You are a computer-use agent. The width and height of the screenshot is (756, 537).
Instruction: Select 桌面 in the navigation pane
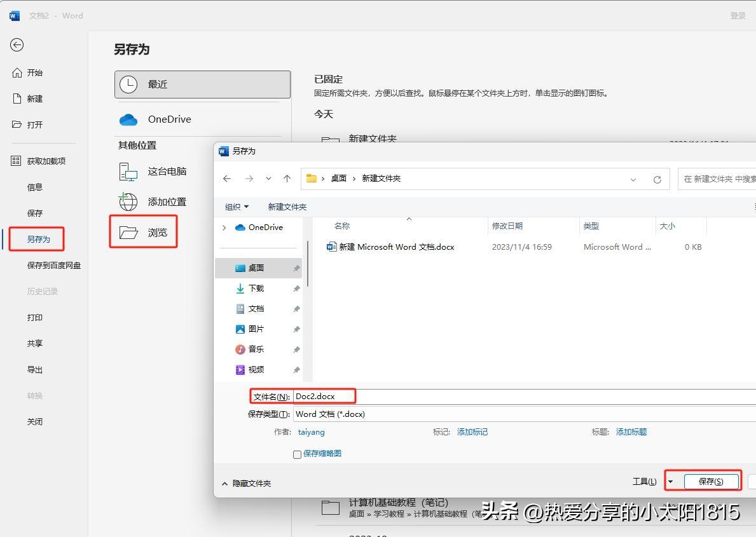coord(258,268)
